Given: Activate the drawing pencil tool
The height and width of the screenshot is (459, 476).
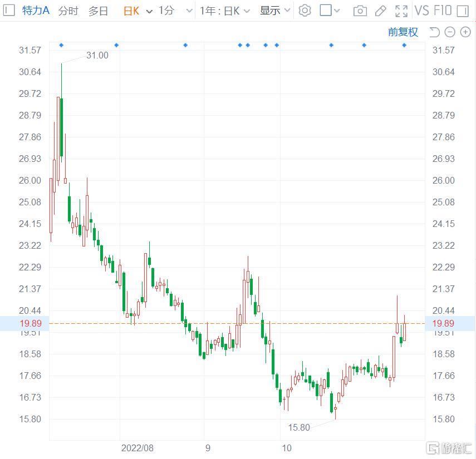Looking at the screenshot, I should [x=381, y=11].
